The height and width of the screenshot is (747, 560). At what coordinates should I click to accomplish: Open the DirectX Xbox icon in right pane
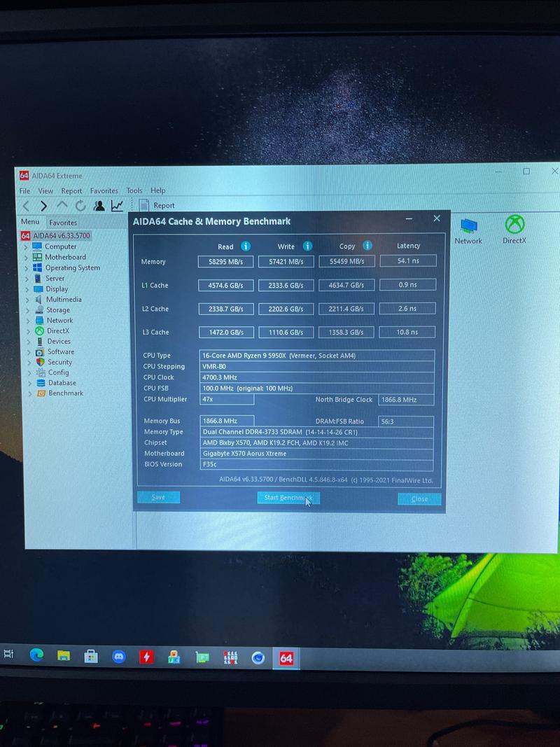coord(514,225)
